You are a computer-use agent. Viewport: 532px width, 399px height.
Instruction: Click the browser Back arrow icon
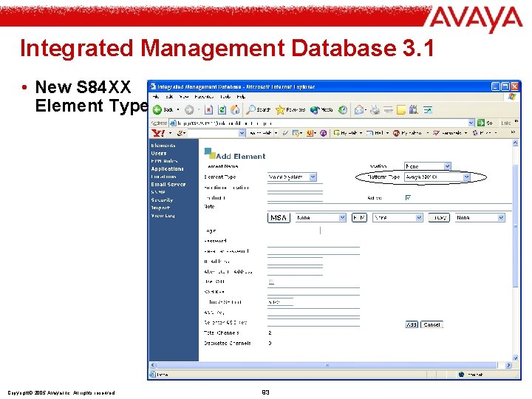(x=157, y=109)
